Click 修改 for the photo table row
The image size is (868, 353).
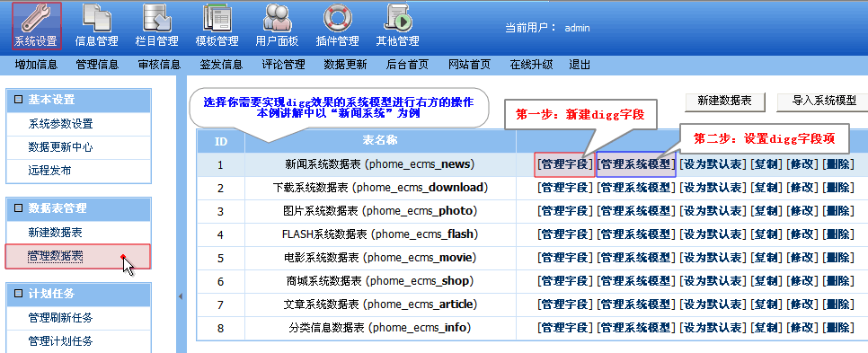[x=802, y=211]
